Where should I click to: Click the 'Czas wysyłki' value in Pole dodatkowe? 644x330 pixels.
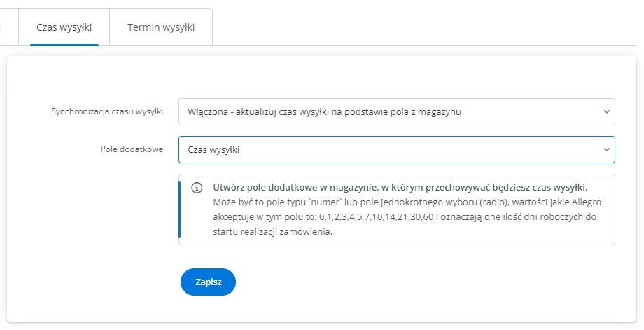213,150
